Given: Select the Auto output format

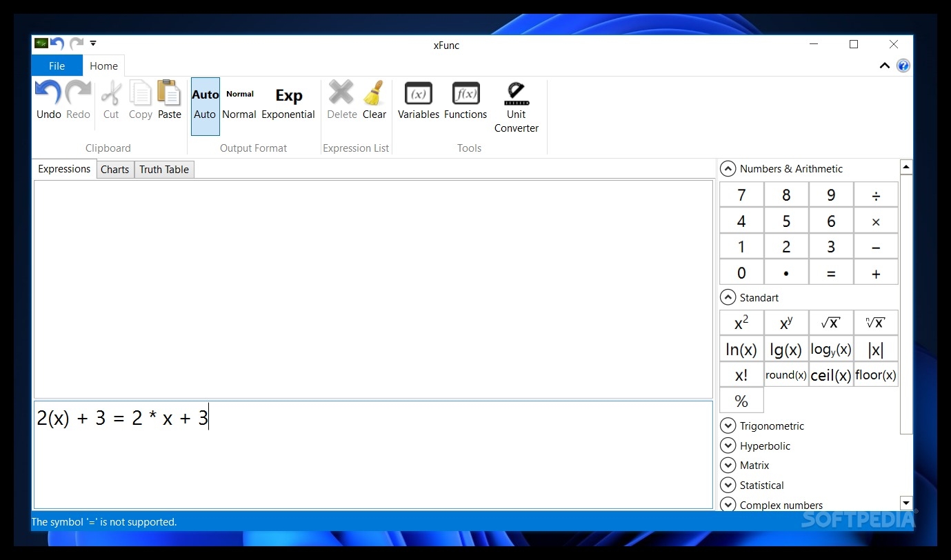Looking at the screenshot, I should (205, 106).
